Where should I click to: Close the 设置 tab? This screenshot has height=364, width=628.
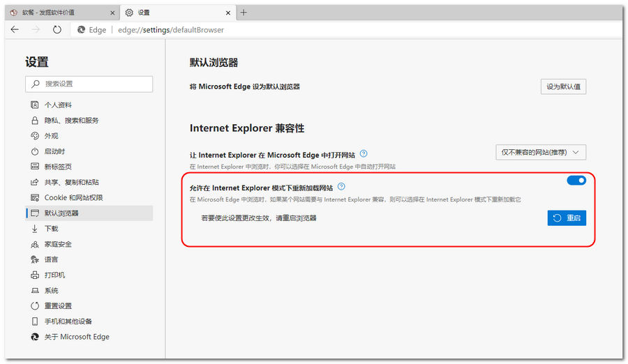pos(226,13)
